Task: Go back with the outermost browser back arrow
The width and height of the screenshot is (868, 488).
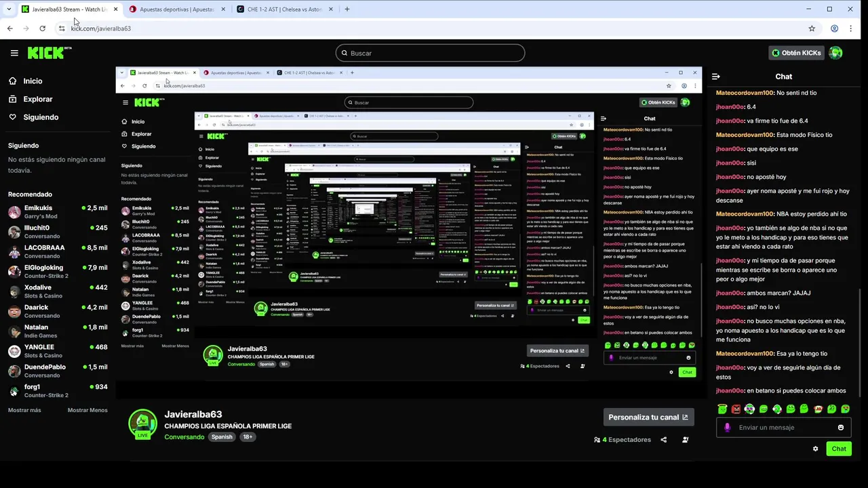Action: pyautogui.click(x=9, y=28)
